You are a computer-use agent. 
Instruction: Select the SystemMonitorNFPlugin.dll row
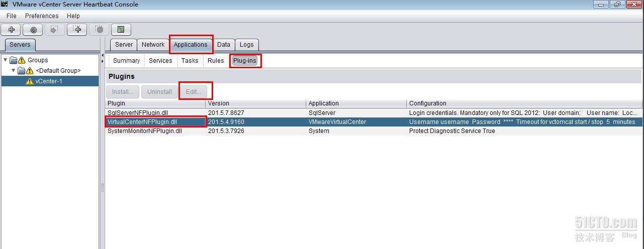pos(374,131)
